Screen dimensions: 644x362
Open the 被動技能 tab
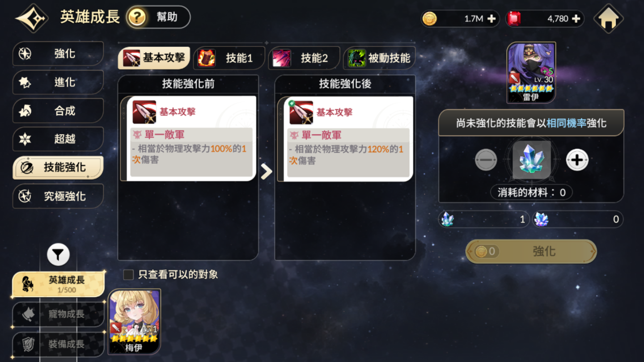pos(379,58)
